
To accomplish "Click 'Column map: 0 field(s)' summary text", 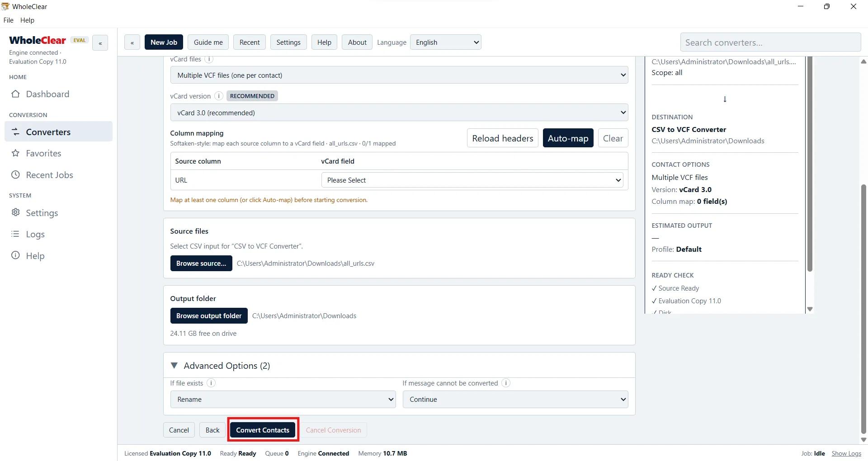I will click(689, 202).
